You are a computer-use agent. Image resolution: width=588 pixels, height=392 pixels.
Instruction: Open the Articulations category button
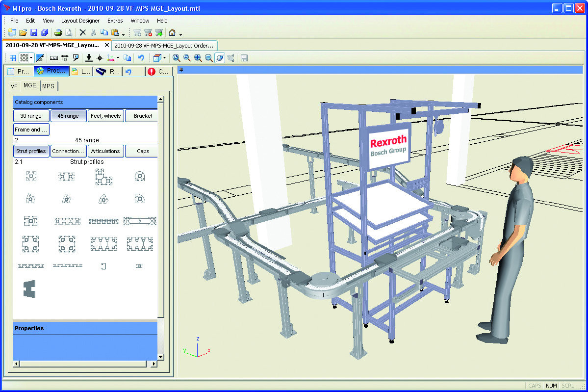105,151
